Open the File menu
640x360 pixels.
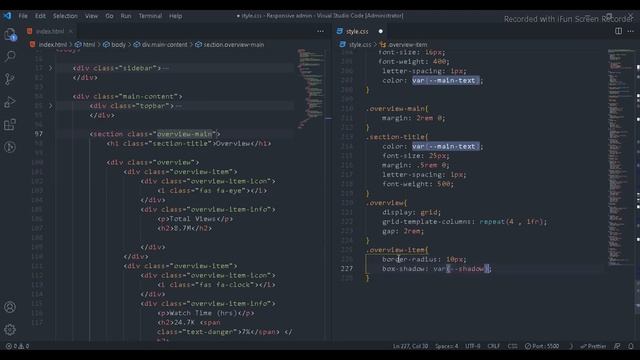[23, 16]
